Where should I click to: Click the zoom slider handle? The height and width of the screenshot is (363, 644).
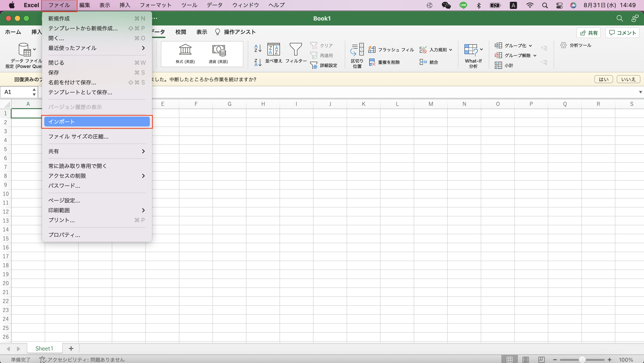pyautogui.click(x=582, y=359)
